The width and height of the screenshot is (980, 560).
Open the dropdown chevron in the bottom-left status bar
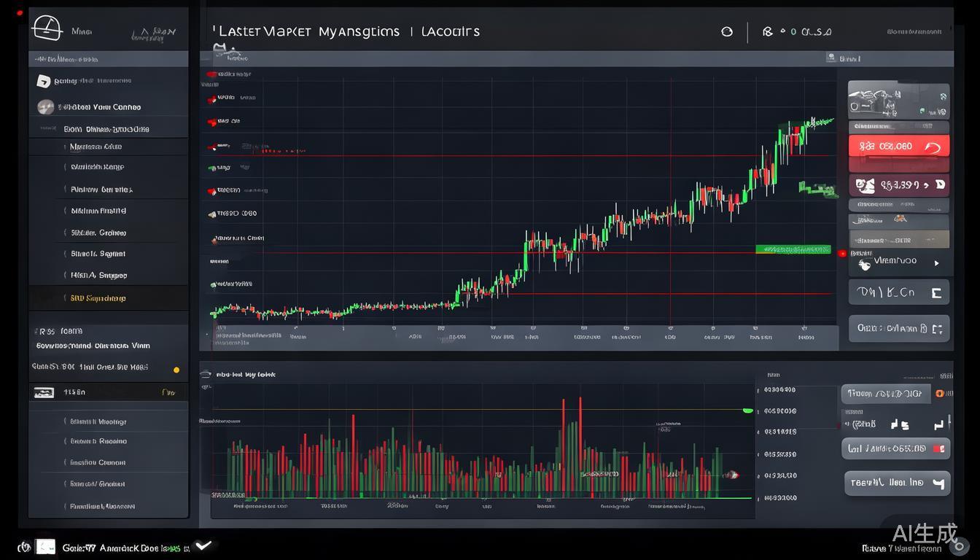[202, 544]
